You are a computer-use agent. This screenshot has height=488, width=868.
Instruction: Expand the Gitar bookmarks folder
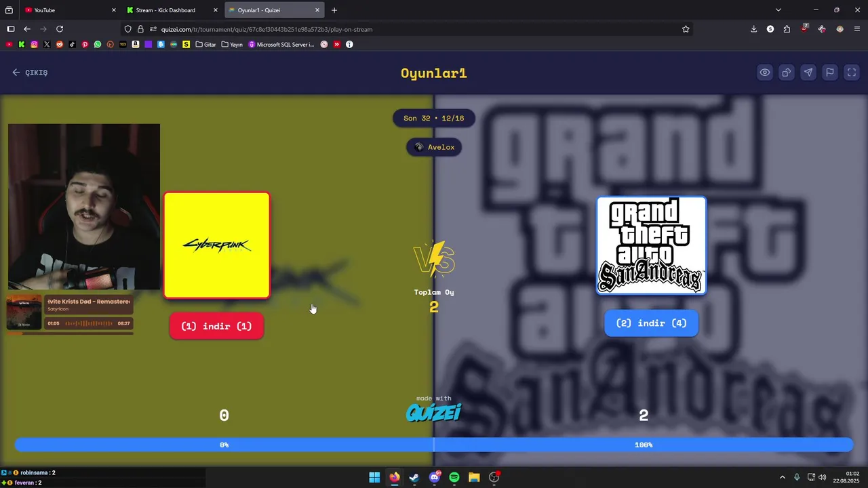point(205,45)
